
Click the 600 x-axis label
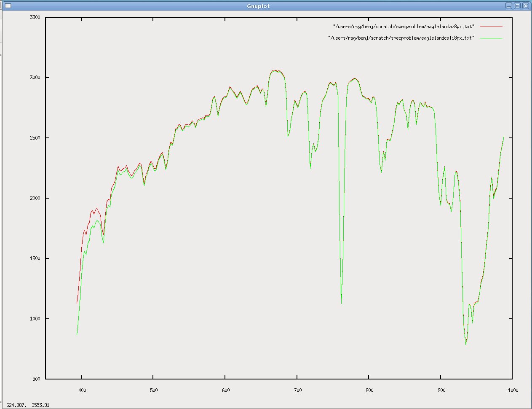pos(226,390)
